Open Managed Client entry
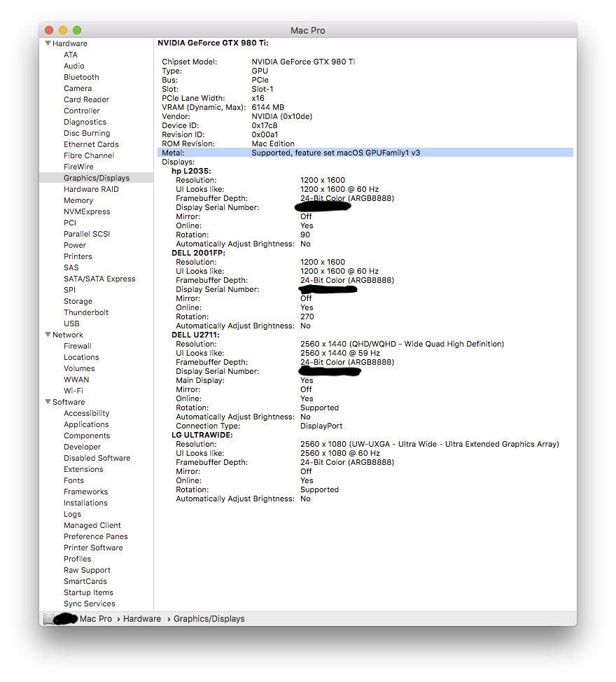This screenshot has height=682, width=616. [x=92, y=525]
